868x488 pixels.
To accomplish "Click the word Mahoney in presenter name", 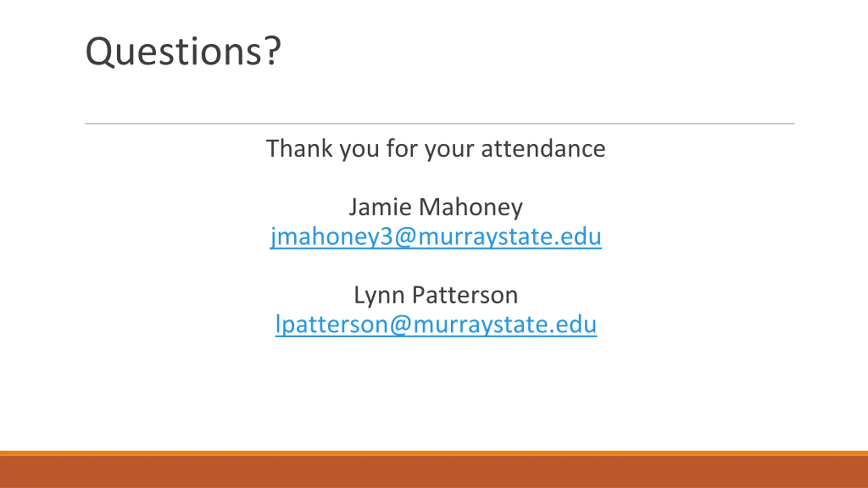I will click(x=471, y=207).
